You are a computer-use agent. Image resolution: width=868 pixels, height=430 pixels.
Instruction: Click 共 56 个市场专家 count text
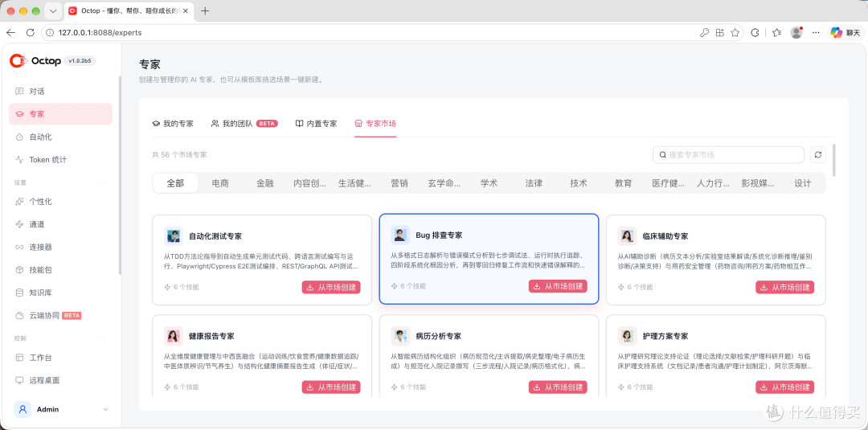[179, 155]
